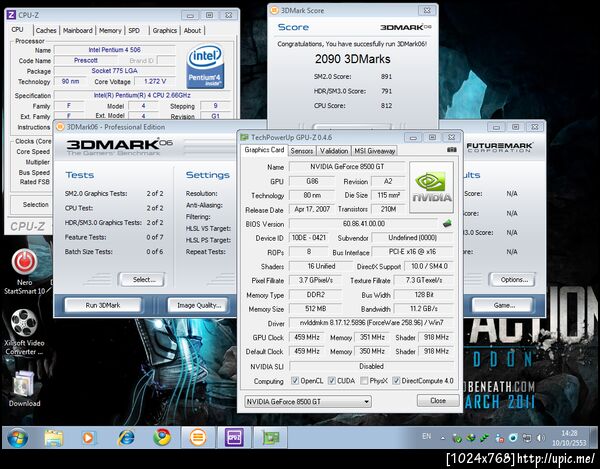Open SPD tab in CPU-Z
Viewport: 600px width, 469px height.
[134, 30]
